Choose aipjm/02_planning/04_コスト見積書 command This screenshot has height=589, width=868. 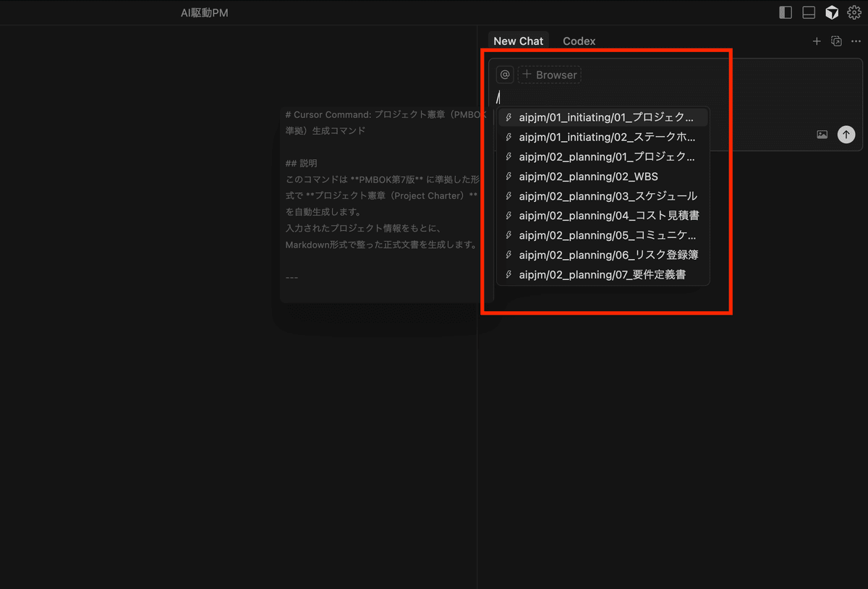click(603, 216)
